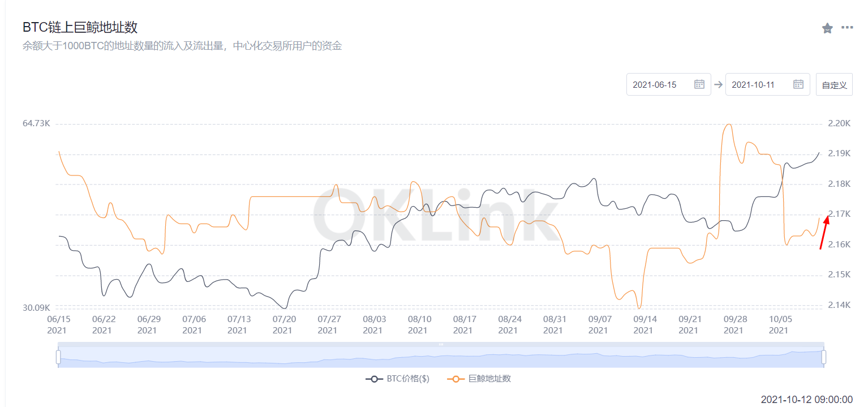
Task: Open the 2021-06-15 start date picker
Action: click(x=655, y=84)
